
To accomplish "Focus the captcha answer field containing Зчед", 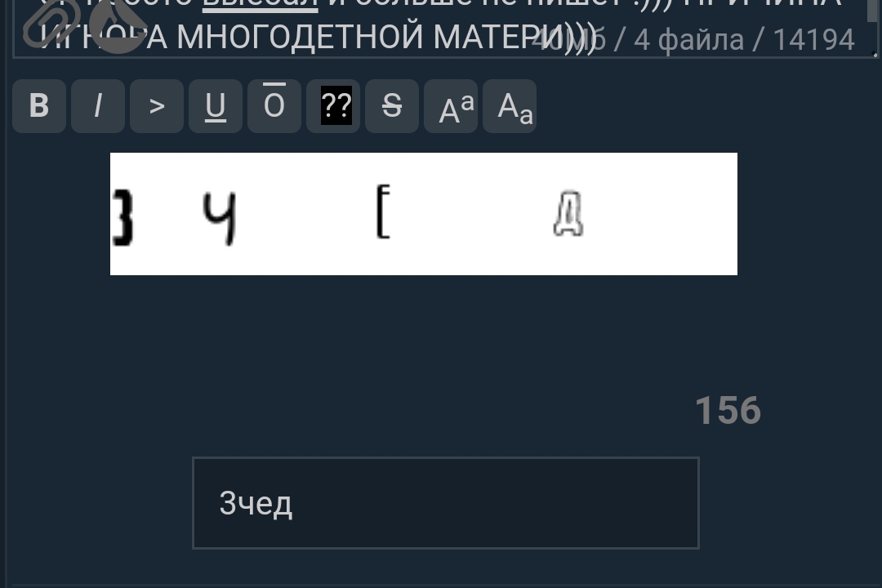I will [446, 503].
